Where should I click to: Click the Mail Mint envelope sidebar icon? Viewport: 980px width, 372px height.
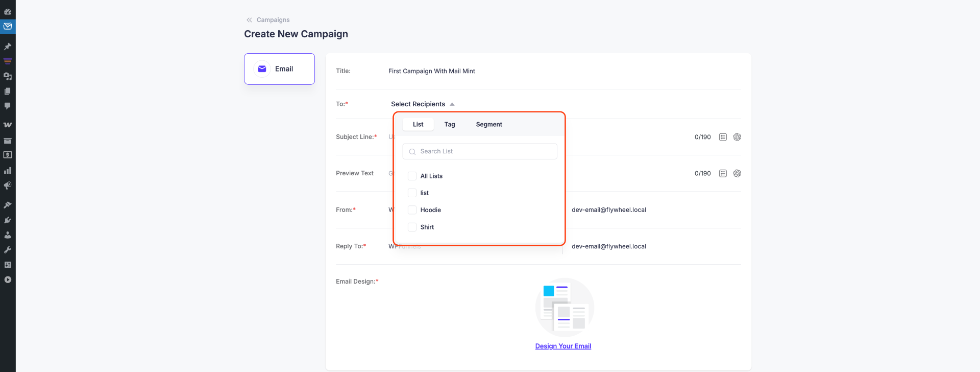8,26
